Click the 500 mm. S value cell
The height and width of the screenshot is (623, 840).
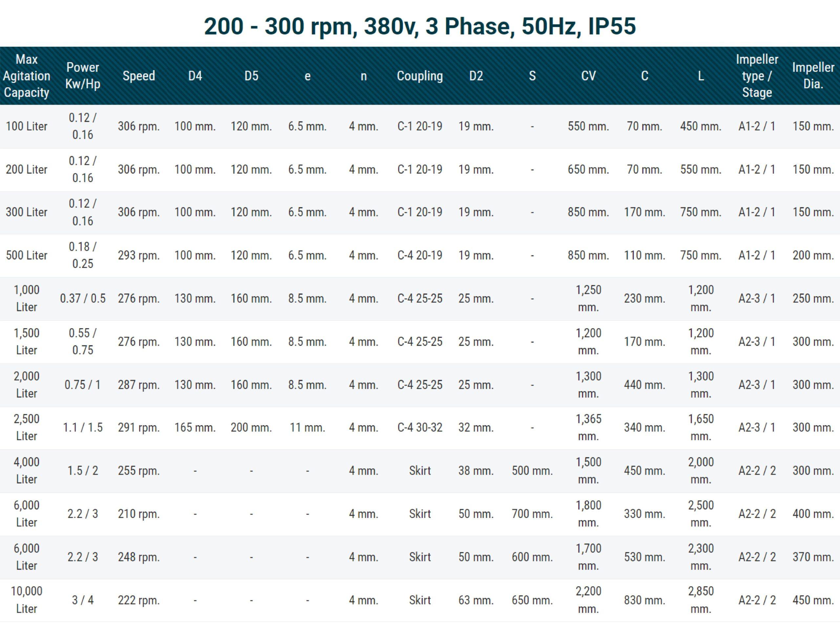click(532, 471)
